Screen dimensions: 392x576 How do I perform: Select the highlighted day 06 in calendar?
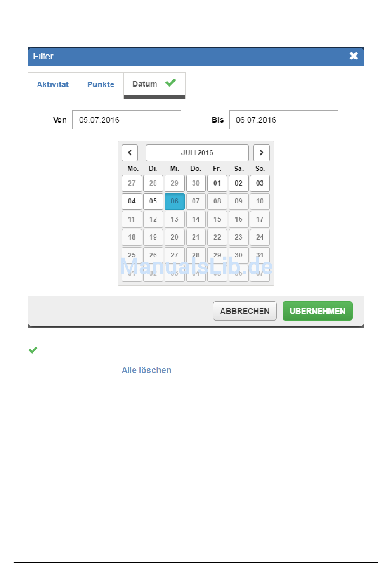[x=175, y=201]
